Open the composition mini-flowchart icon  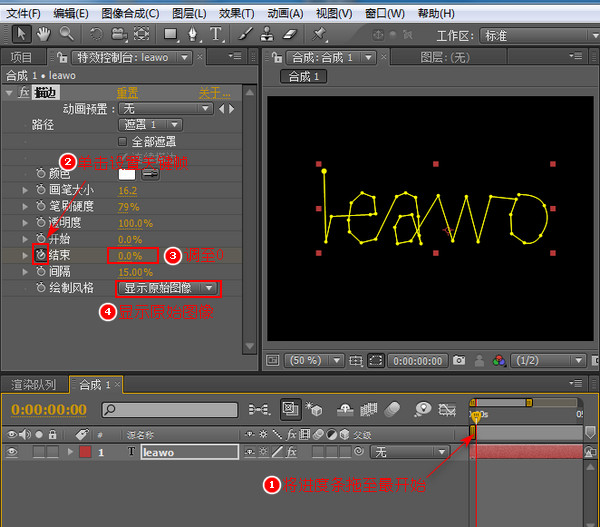pyautogui.click(x=260, y=410)
